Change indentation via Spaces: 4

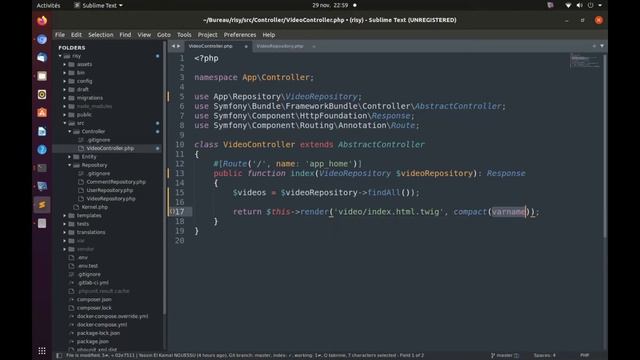[544, 356]
